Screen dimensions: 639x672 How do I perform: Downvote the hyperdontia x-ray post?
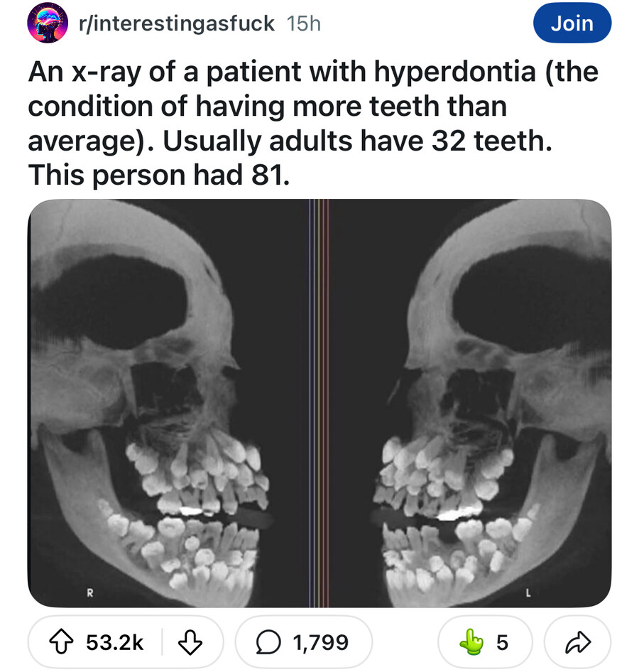[190, 641]
